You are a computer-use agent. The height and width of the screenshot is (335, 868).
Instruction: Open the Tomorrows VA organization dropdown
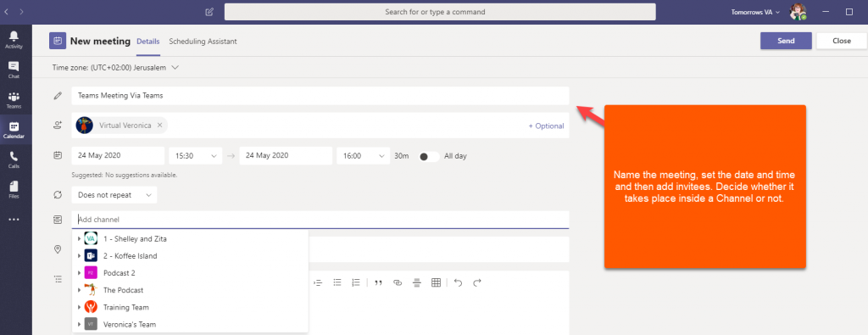[x=756, y=12]
